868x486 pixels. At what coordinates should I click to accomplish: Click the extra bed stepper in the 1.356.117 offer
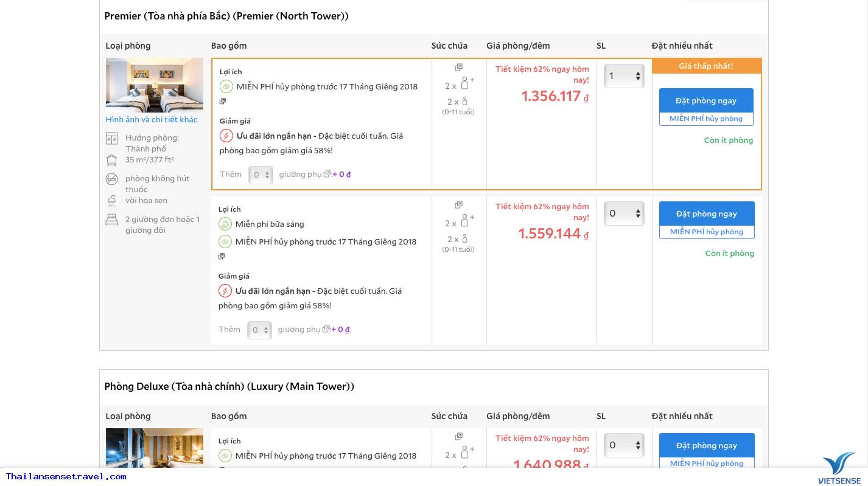click(x=261, y=175)
